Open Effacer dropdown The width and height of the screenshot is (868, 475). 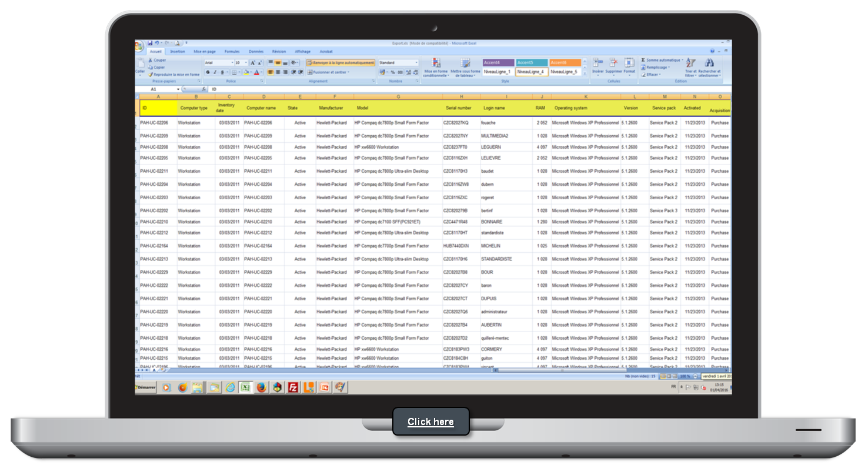coord(651,75)
